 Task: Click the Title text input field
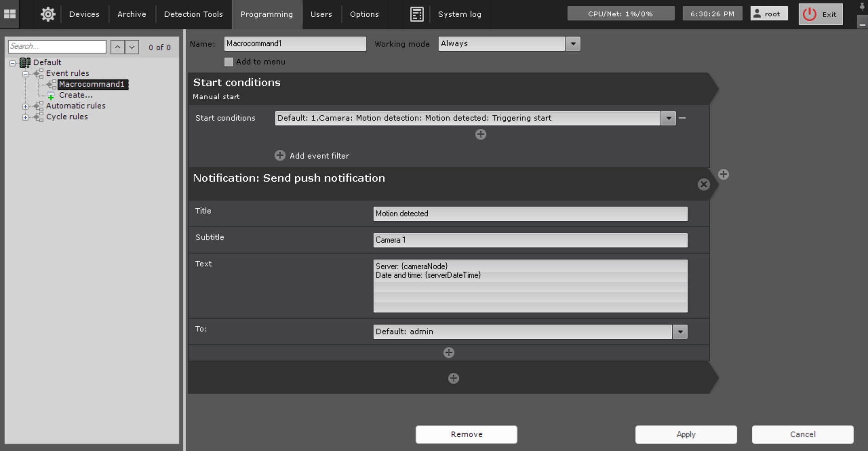[530, 214]
